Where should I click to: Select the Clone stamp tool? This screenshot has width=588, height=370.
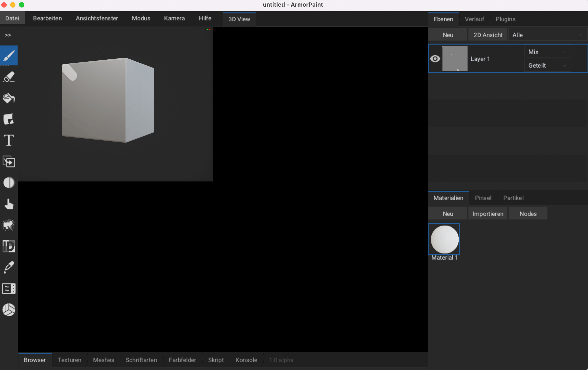9,162
